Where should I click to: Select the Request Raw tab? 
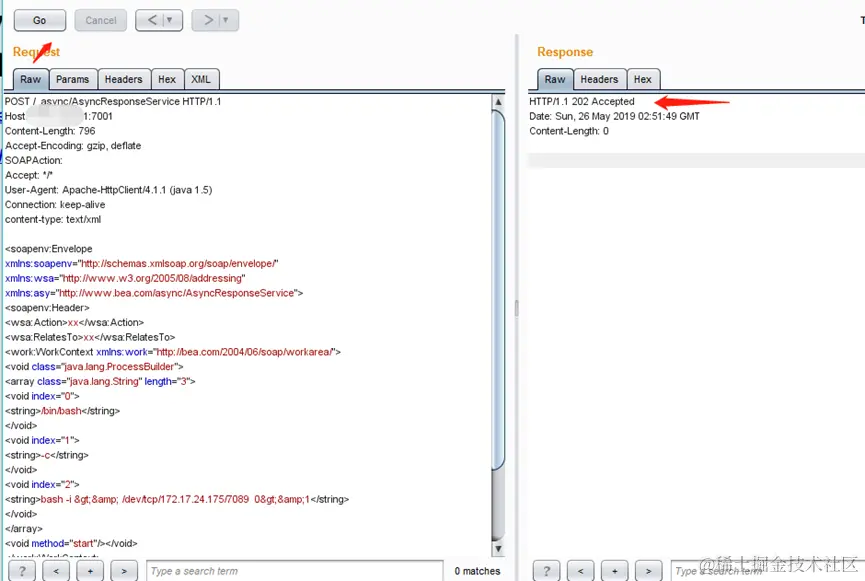tap(31, 79)
